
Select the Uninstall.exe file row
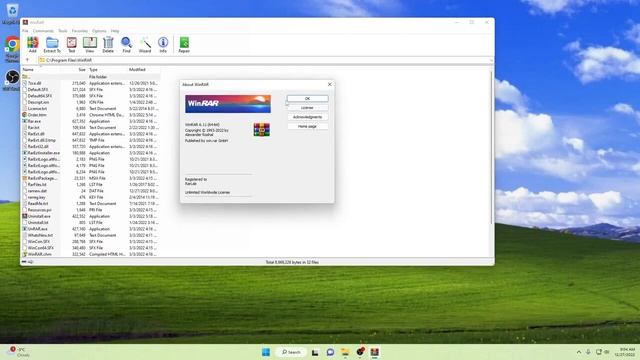click(90, 216)
